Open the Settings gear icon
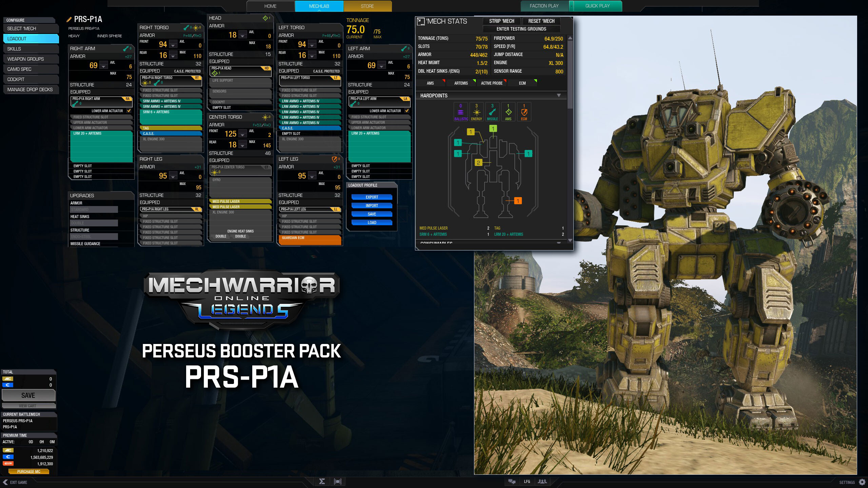This screenshot has width=868, height=488. 862,482
